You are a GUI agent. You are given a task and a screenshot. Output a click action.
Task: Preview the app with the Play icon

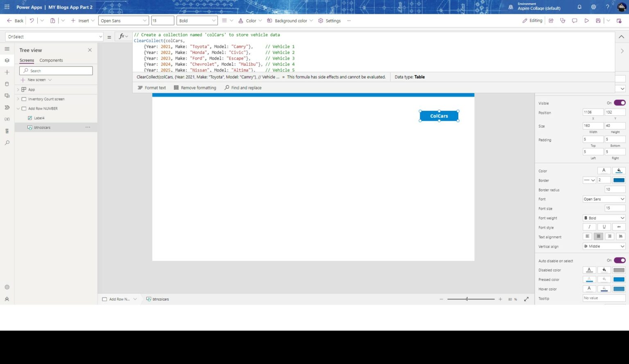(586, 20)
